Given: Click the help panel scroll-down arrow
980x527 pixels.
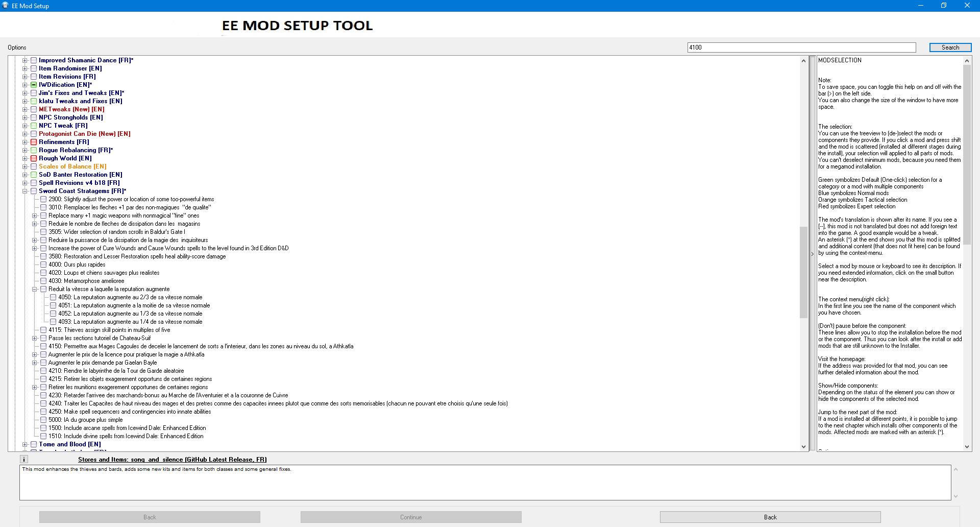Looking at the screenshot, I should 967,447.
